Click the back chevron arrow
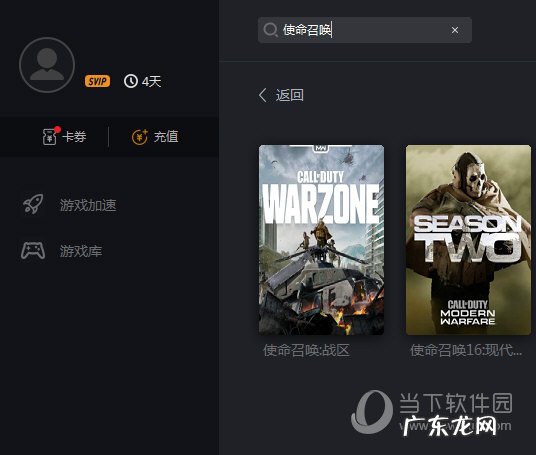536x455 pixels. coord(263,95)
